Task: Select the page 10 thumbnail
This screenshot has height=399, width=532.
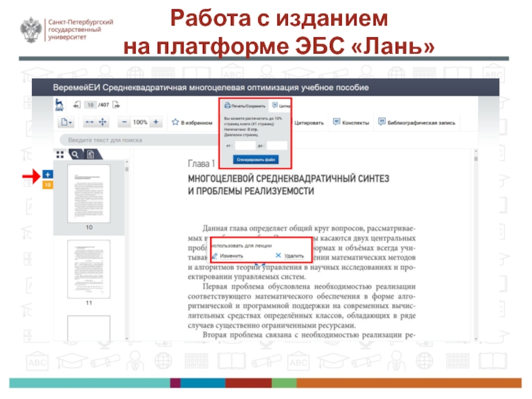Action: pos(89,194)
